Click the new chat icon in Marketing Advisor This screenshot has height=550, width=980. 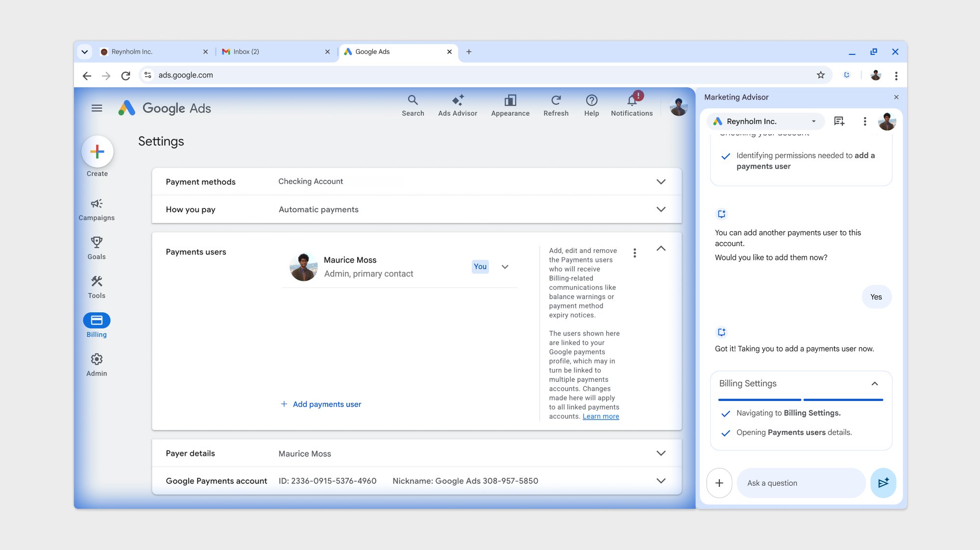839,121
